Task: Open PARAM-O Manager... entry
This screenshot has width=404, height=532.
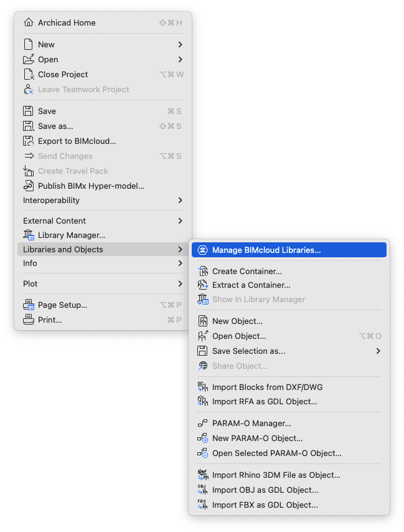Action: [289, 423]
